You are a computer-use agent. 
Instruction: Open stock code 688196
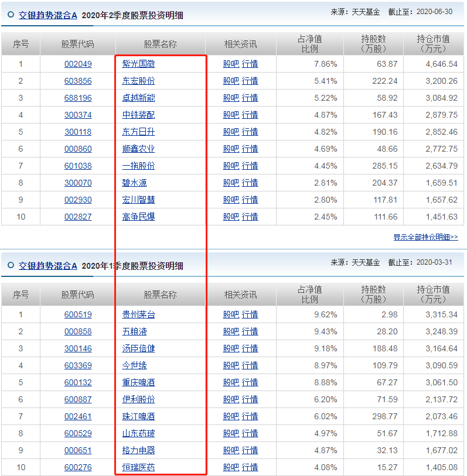pyautogui.click(x=78, y=98)
